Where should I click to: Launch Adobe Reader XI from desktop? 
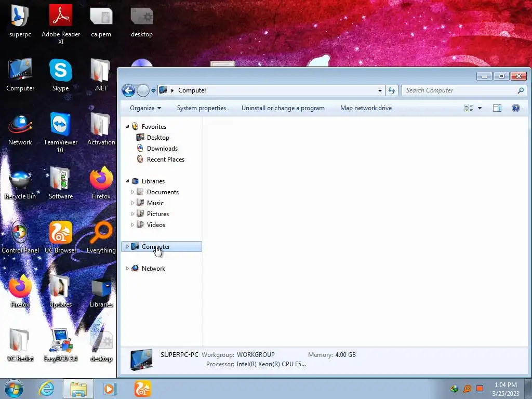click(x=61, y=24)
